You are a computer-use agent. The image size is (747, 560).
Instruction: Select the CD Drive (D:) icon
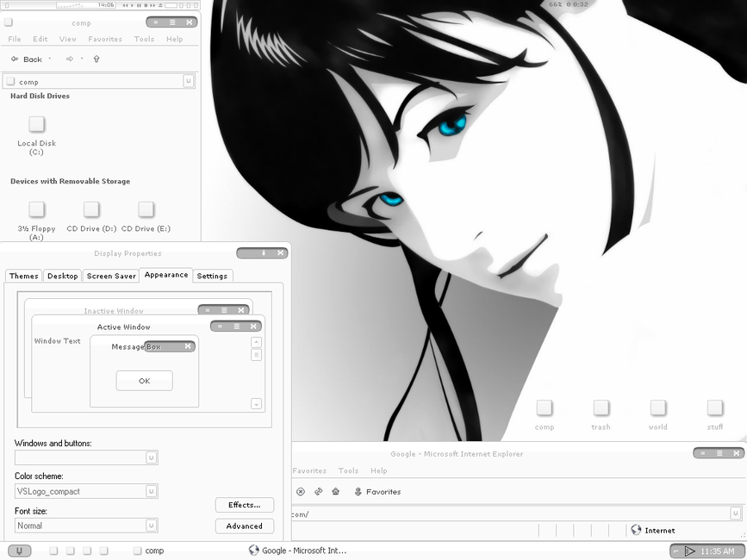[91, 209]
